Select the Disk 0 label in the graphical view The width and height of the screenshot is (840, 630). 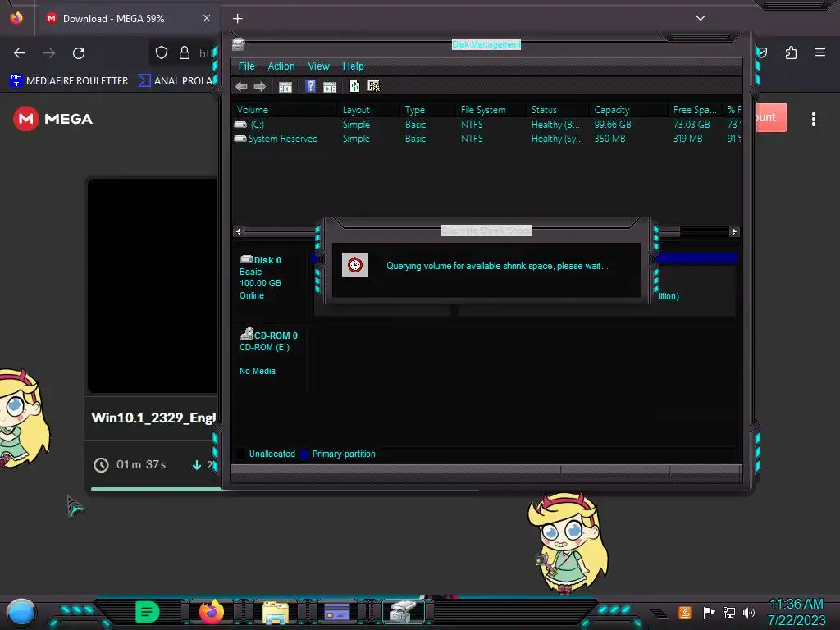coord(267,260)
